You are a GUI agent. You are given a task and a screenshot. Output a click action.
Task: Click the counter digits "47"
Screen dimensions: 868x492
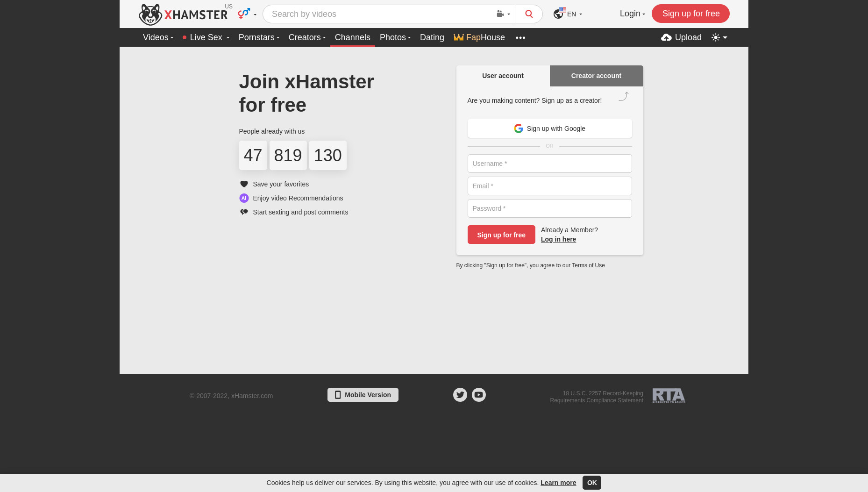[253, 156]
